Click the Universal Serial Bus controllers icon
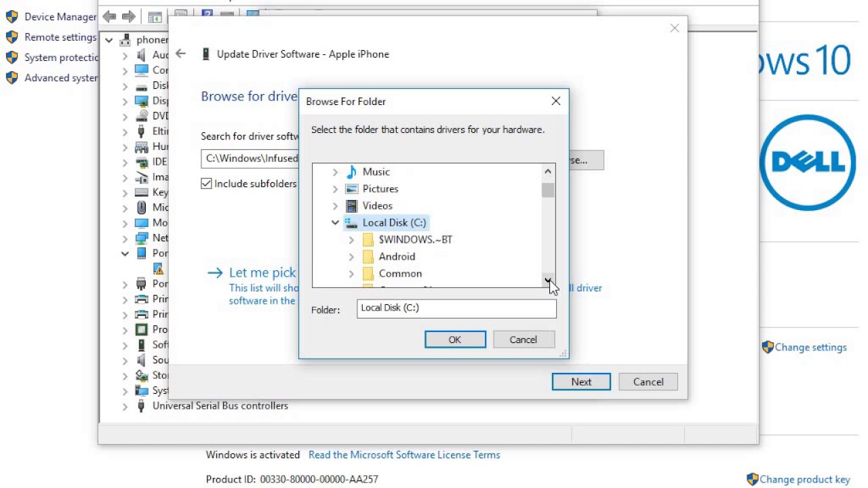This screenshot has width=868, height=488. pos(141,406)
